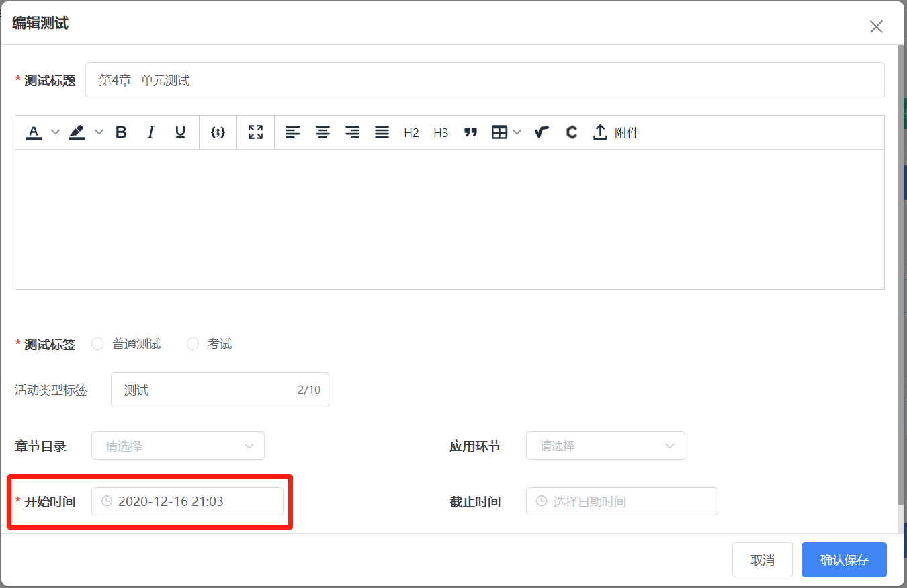Click the C-shaped icon in the toolbar
This screenshot has width=907, height=588.
coord(572,132)
